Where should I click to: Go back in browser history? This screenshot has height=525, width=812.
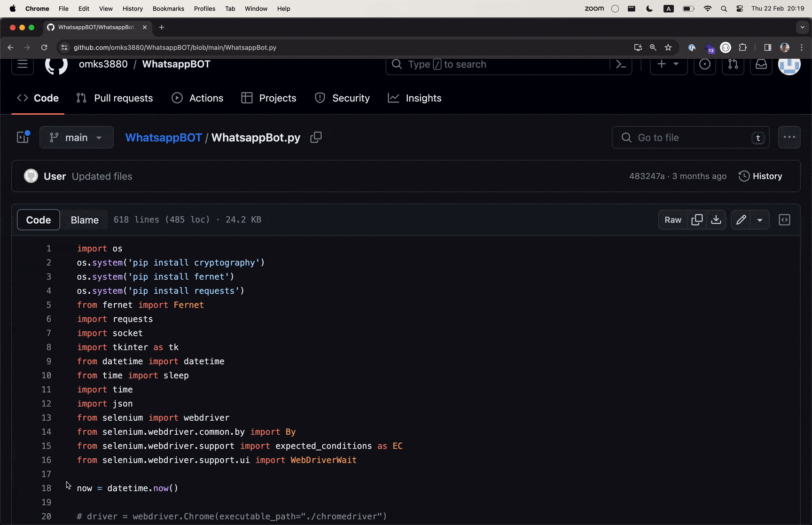tap(10, 47)
